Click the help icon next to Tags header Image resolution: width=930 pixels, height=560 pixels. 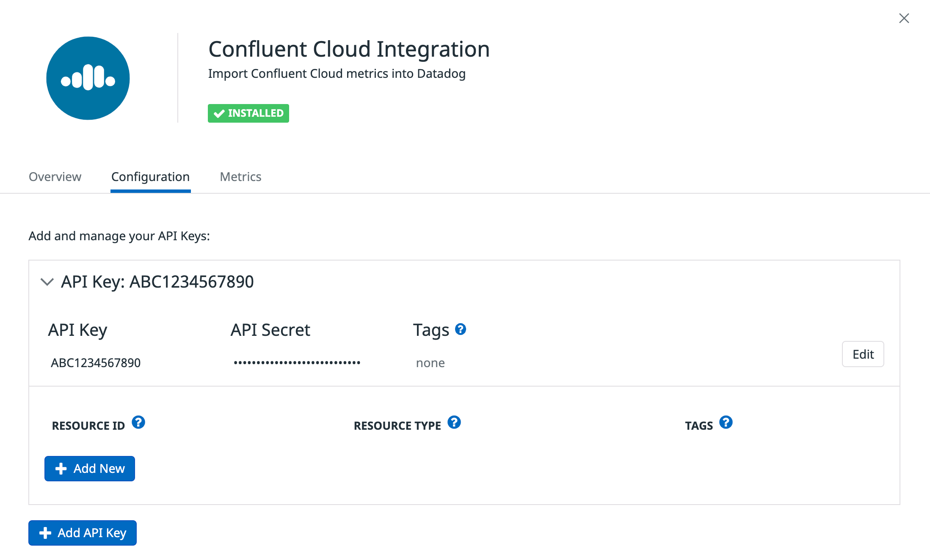coord(461,329)
